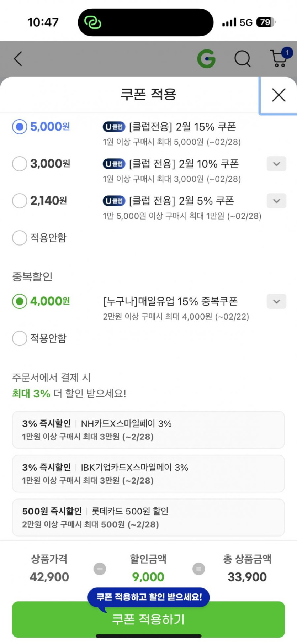The height and width of the screenshot is (644, 297).
Task: Tap the U클럽 badge on 5% coupon
Action: [x=114, y=201]
